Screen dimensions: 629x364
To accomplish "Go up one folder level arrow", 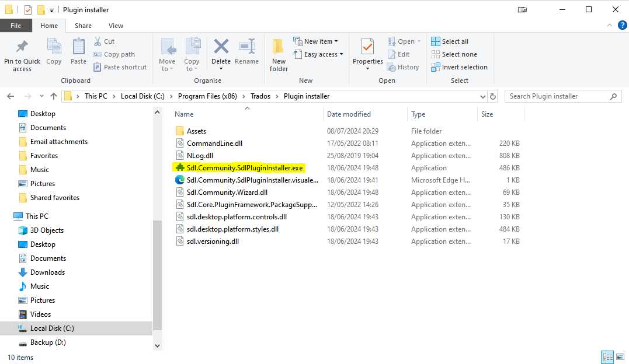I will pyautogui.click(x=54, y=96).
